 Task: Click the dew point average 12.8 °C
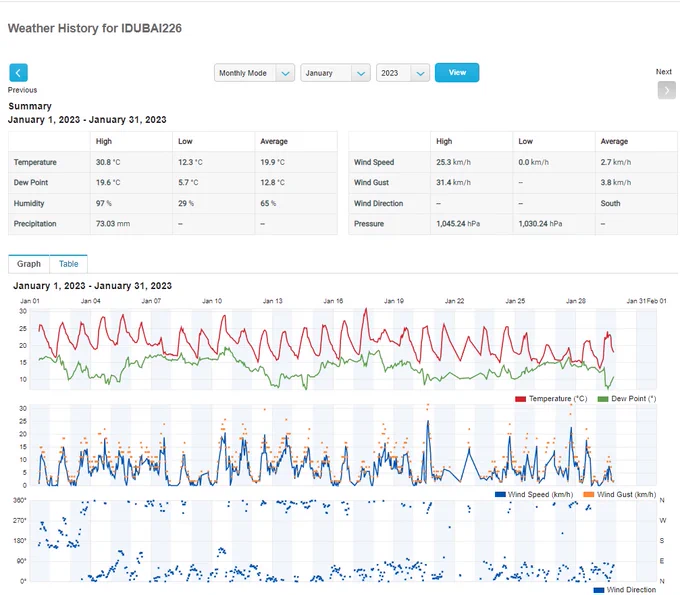(272, 183)
